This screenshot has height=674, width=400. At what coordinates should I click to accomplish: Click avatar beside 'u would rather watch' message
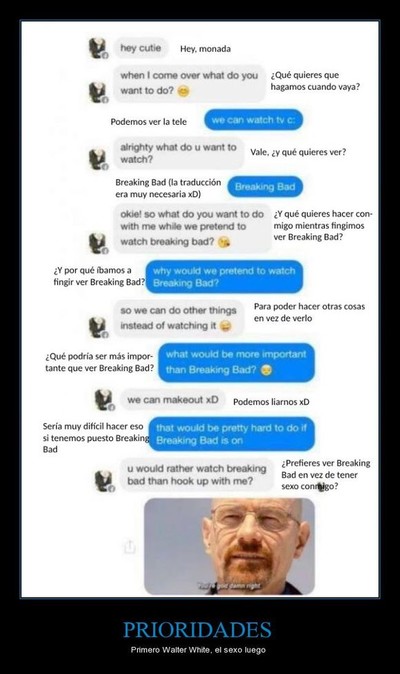click(x=104, y=481)
